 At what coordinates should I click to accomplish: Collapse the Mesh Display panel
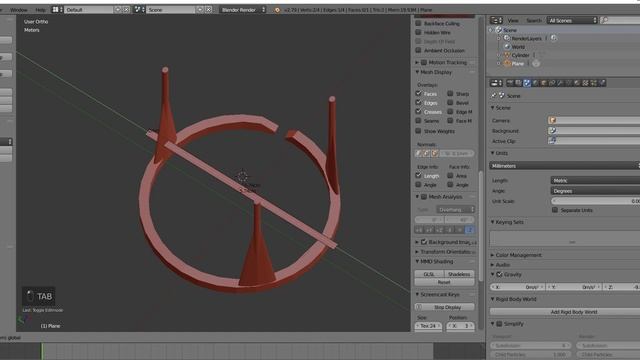[x=436, y=72]
